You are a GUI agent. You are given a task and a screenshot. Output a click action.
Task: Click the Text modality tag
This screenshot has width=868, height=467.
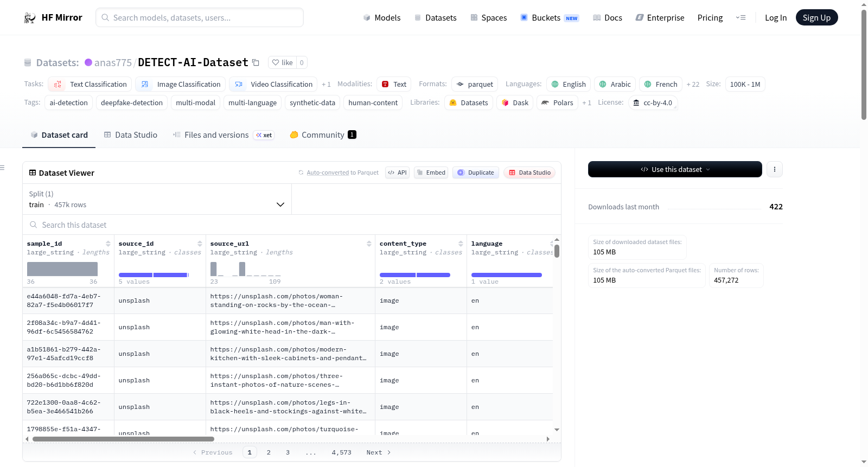pyautogui.click(x=394, y=84)
